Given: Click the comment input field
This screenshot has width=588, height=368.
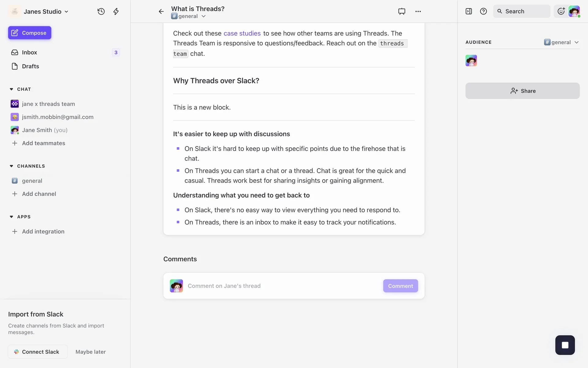Looking at the screenshot, I should point(282,286).
